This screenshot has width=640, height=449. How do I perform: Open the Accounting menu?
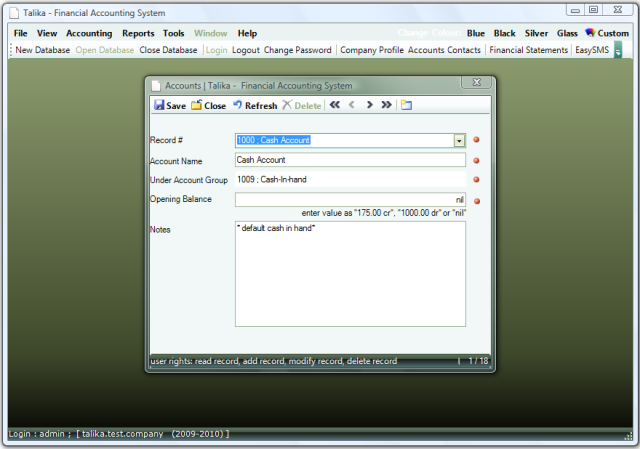[x=89, y=33]
